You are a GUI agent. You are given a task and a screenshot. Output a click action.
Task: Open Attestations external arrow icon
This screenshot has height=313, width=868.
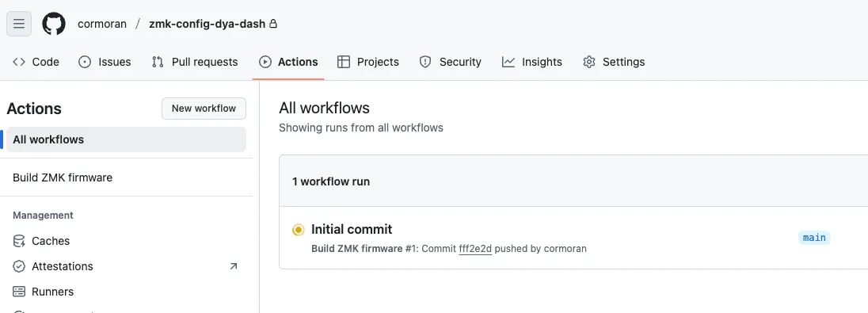[x=233, y=266]
